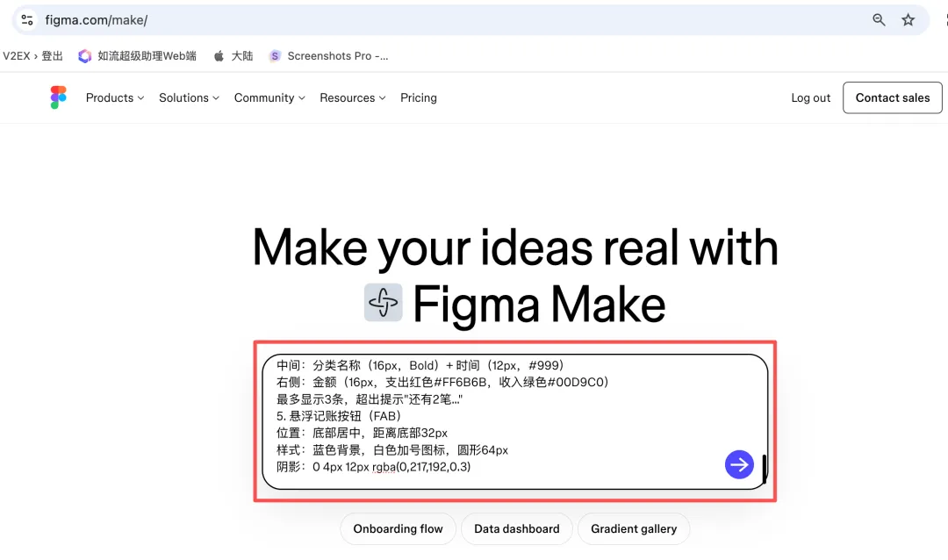Click the Figma logo icon
948x560 pixels.
58,97
